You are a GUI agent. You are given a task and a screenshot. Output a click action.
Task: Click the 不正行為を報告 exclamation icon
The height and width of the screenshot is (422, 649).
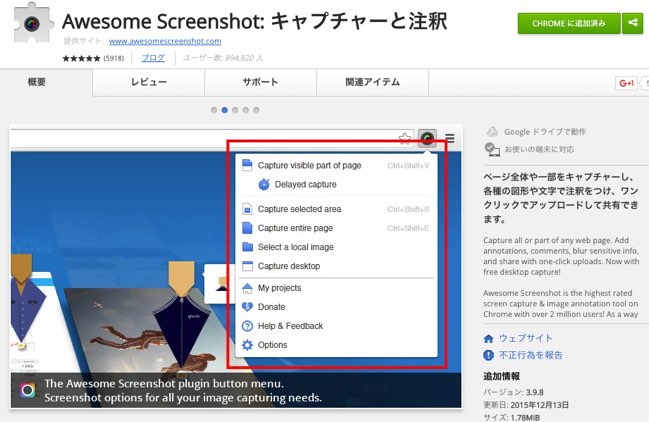click(x=488, y=355)
